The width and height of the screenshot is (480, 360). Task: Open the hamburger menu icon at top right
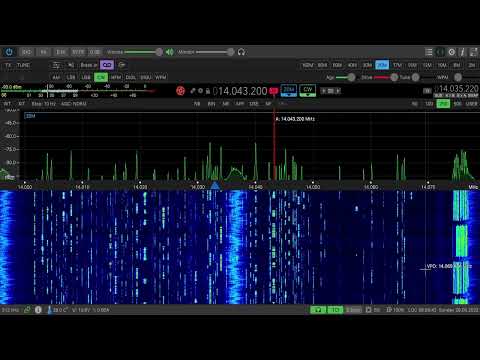(429, 52)
